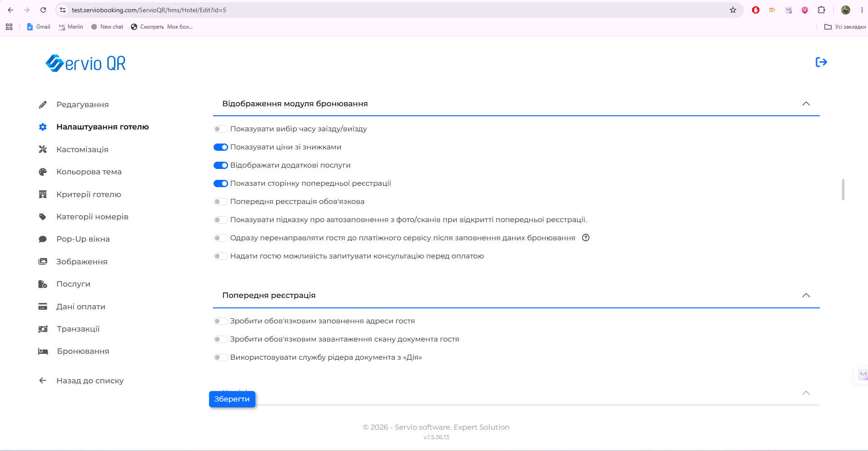Enable Попередня реєстрація обов'язкова switch
The width and height of the screenshot is (868, 451).
coord(221,202)
